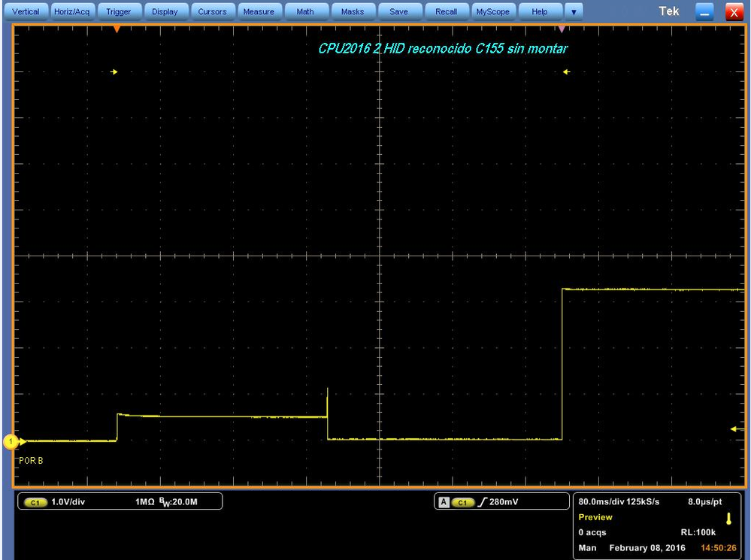This screenshot has height=560, width=751.
Task: Open the Measure menu
Action: tap(259, 11)
